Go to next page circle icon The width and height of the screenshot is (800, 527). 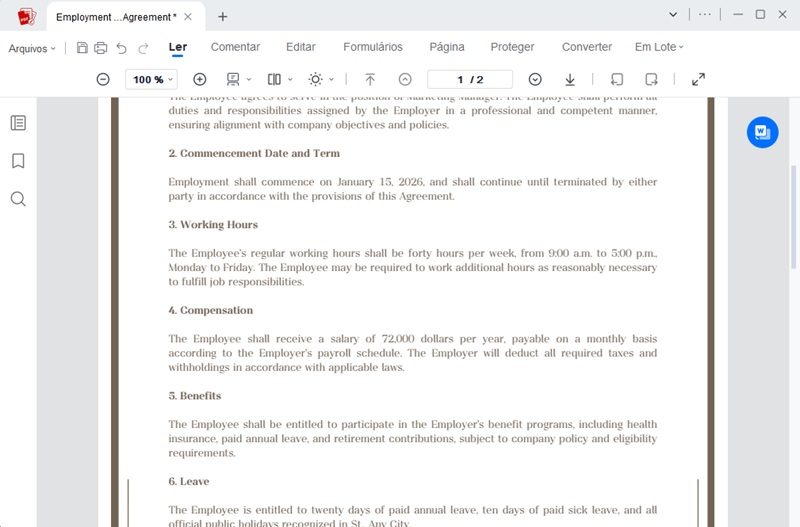(535, 79)
